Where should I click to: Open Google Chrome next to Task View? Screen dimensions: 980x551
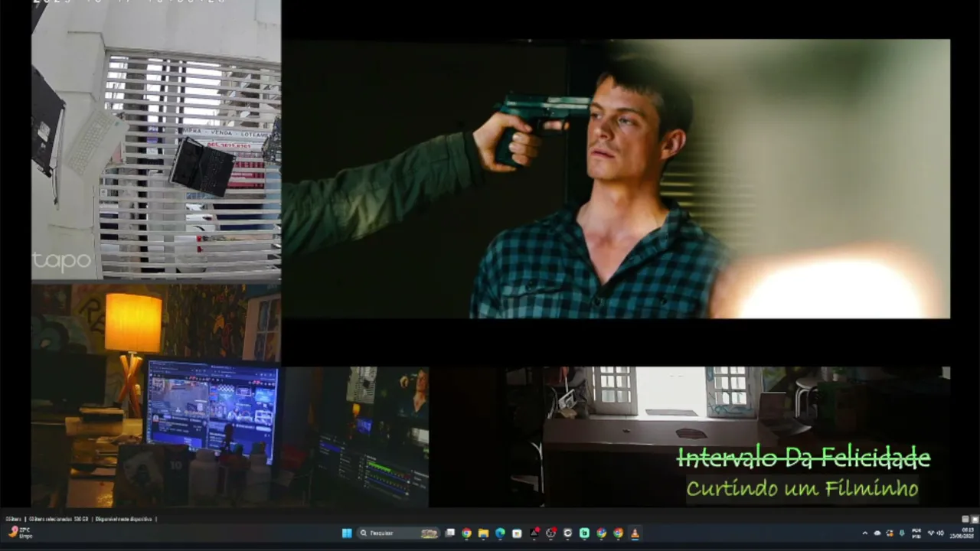coord(466,533)
